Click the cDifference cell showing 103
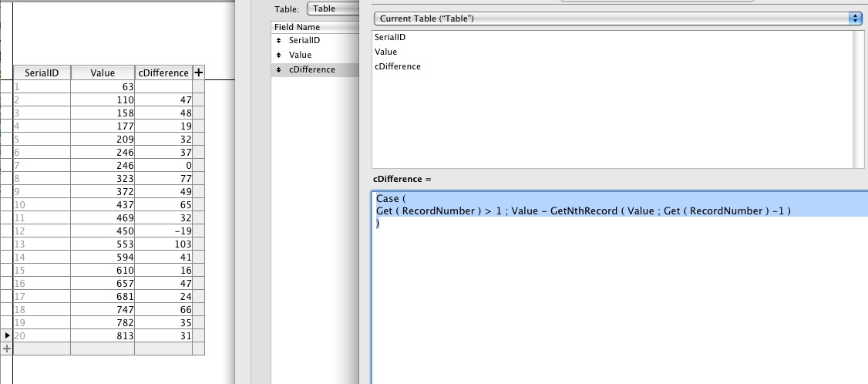This screenshot has height=384, width=868. (x=163, y=245)
